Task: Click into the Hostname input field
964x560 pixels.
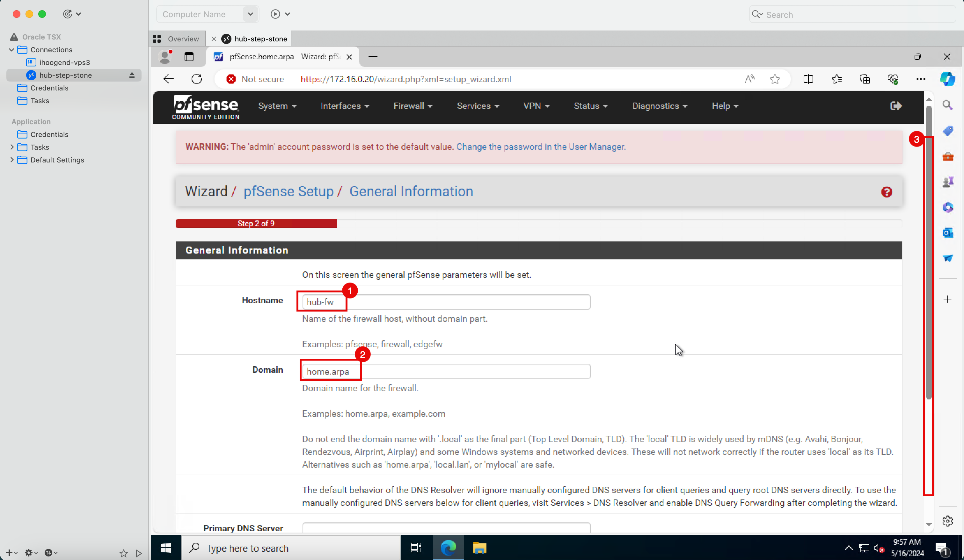Action: coord(446,302)
